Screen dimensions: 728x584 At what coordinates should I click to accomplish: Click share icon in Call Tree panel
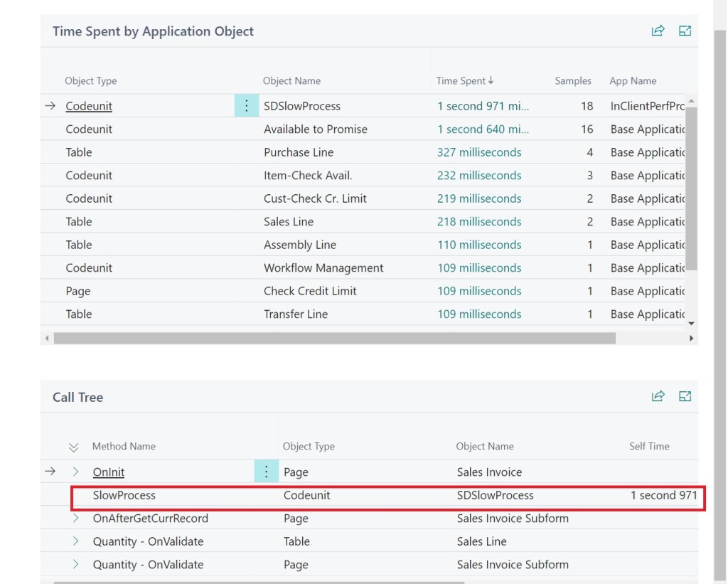coord(658,396)
